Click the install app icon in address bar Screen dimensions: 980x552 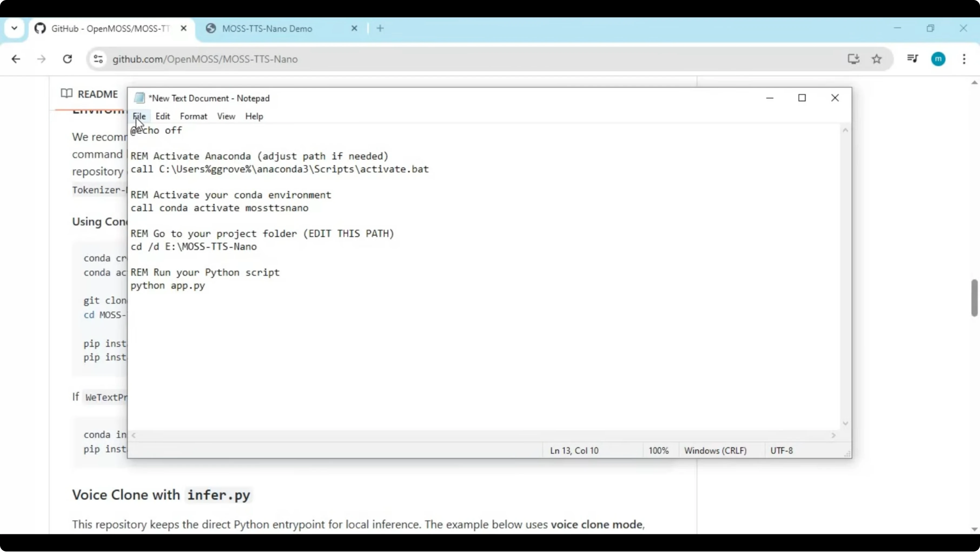pyautogui.click(x=853, y=59)
